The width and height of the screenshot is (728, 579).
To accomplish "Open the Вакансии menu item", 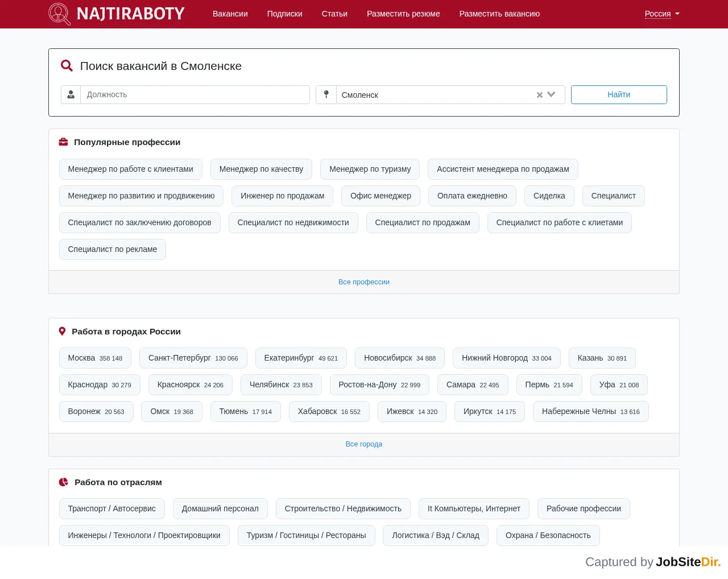I will 230,14.
